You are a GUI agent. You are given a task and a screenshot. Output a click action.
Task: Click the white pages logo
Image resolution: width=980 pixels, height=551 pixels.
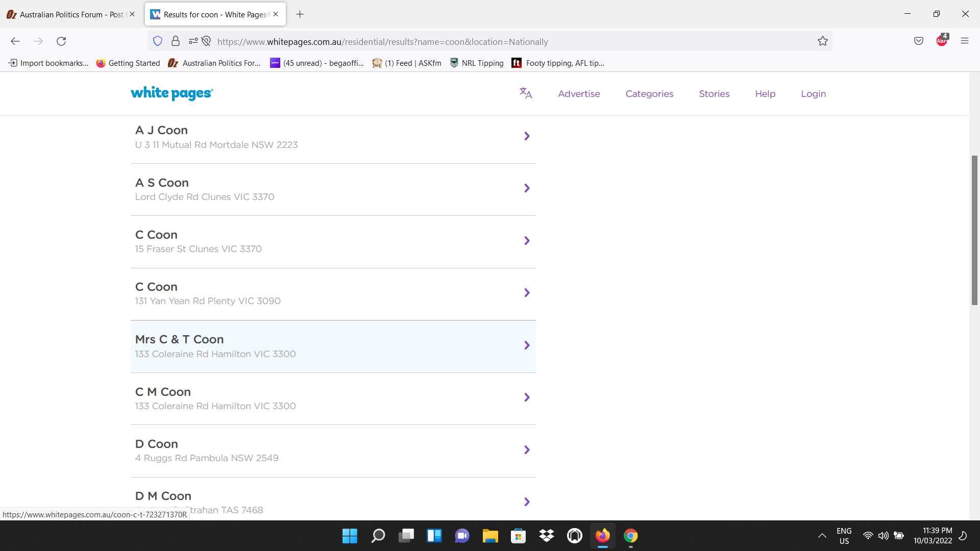point(172,93)
